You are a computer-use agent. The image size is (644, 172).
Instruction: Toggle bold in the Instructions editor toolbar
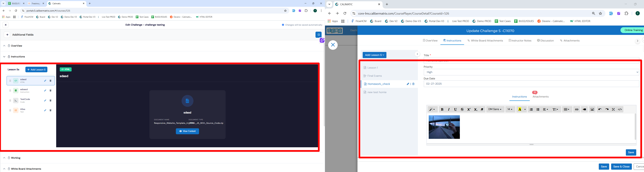pos(442,110)
